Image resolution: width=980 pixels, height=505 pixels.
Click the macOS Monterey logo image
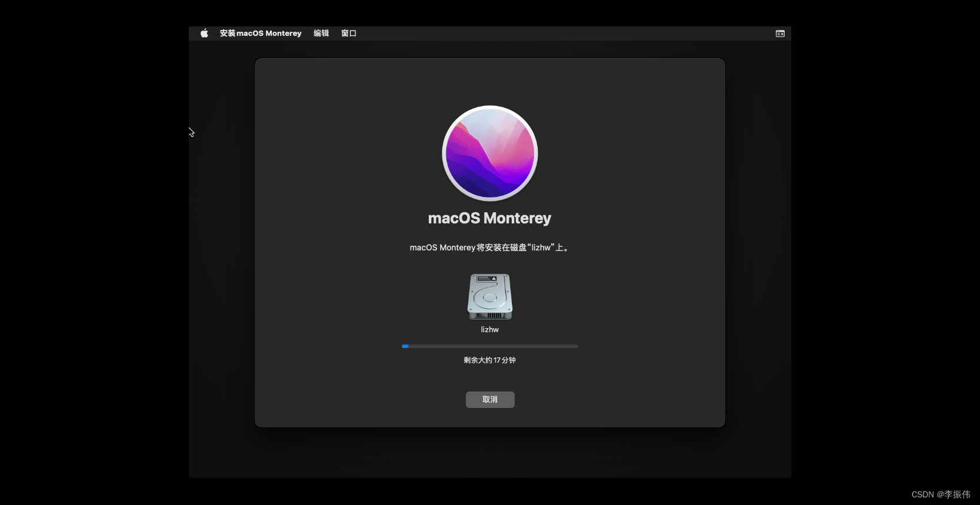tap(490, 153)
